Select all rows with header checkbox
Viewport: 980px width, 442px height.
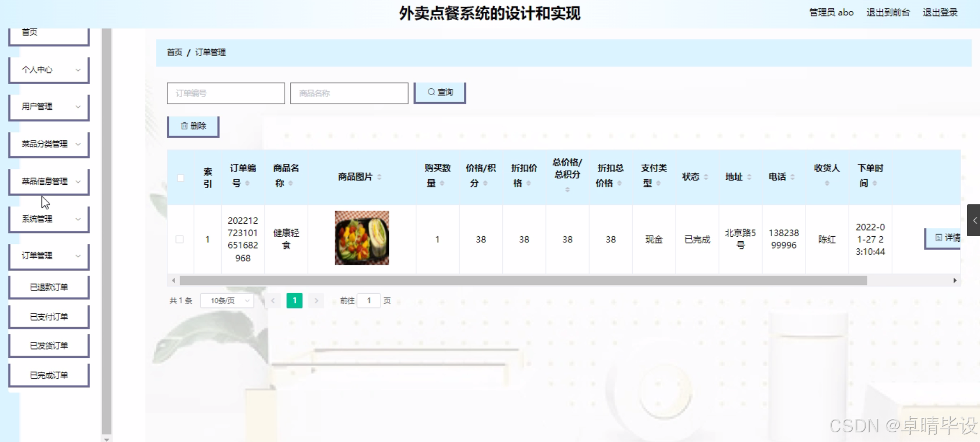(181, 178)
